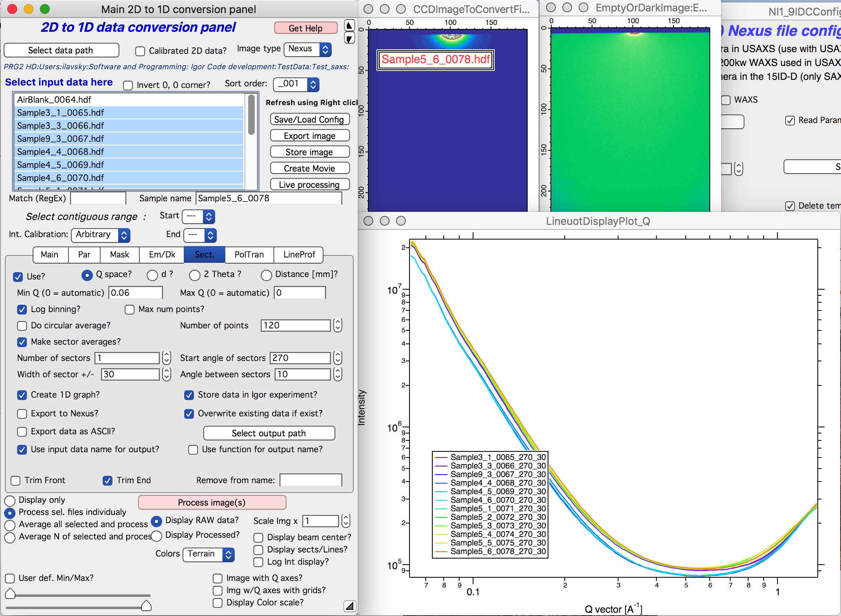Click the Select output path button
The height and width of the screenshot is (616, 841).
(x=269, y=433)
